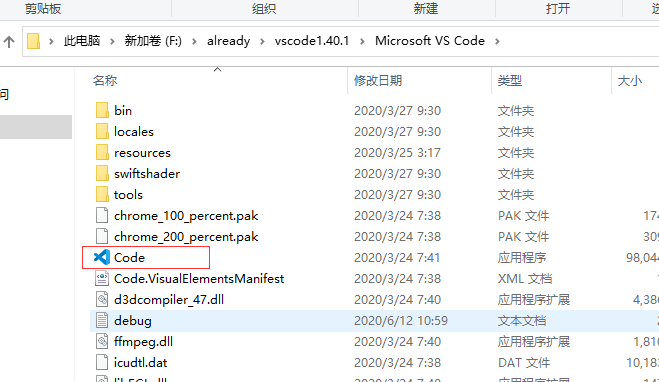
Task: Select the debug file name
Action: 133,321
